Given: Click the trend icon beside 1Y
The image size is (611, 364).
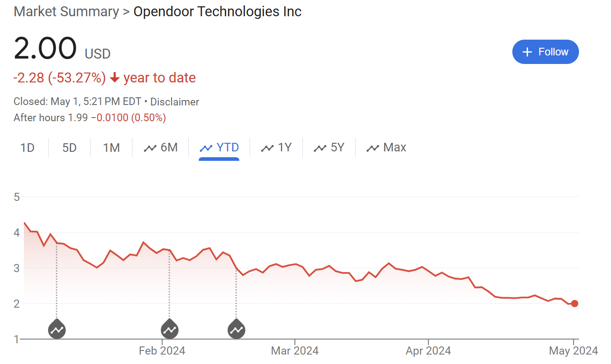Looking at the screenshot, I should [267, 148].
